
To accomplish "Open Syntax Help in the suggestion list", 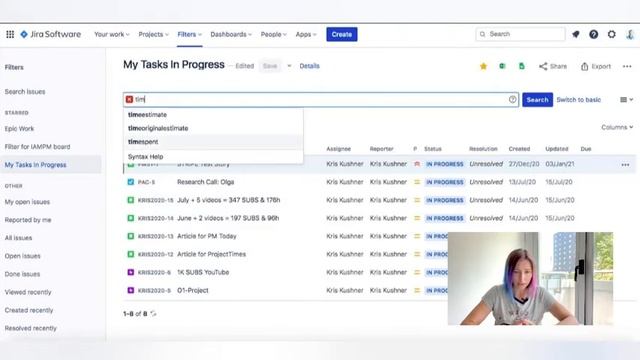I will pos(213,156).
